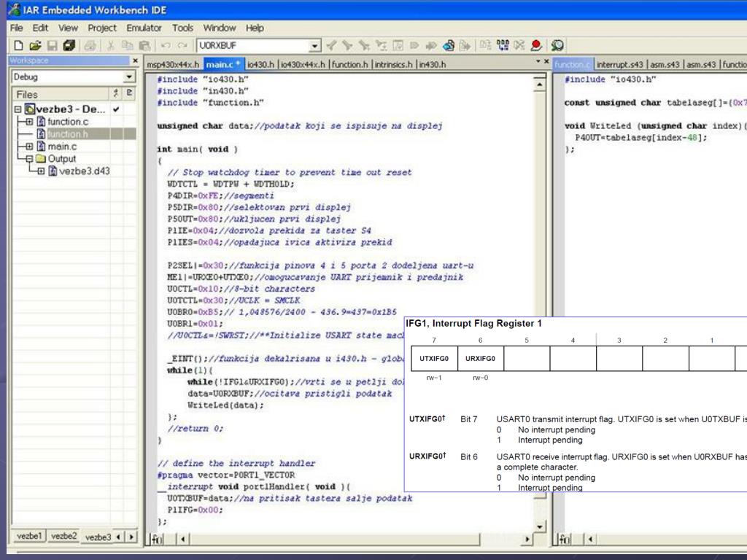Click the main.c editor scroll down arrow
747x560 pixels.
(x=539, y=526)
